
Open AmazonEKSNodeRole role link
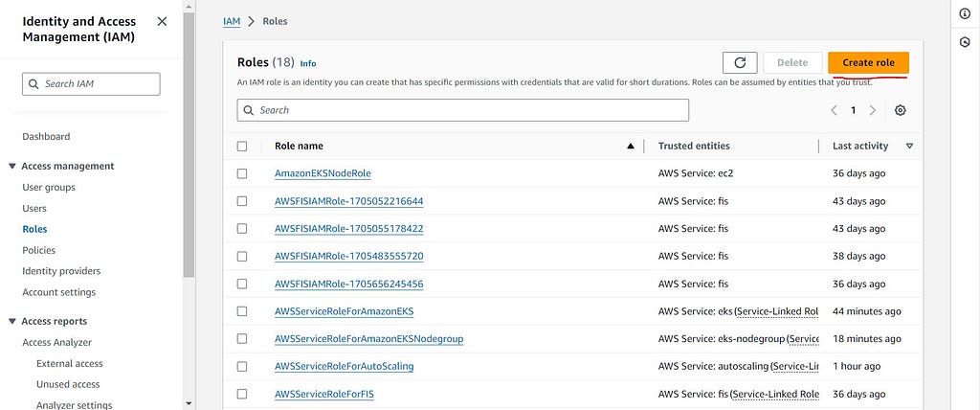[323, 173]
